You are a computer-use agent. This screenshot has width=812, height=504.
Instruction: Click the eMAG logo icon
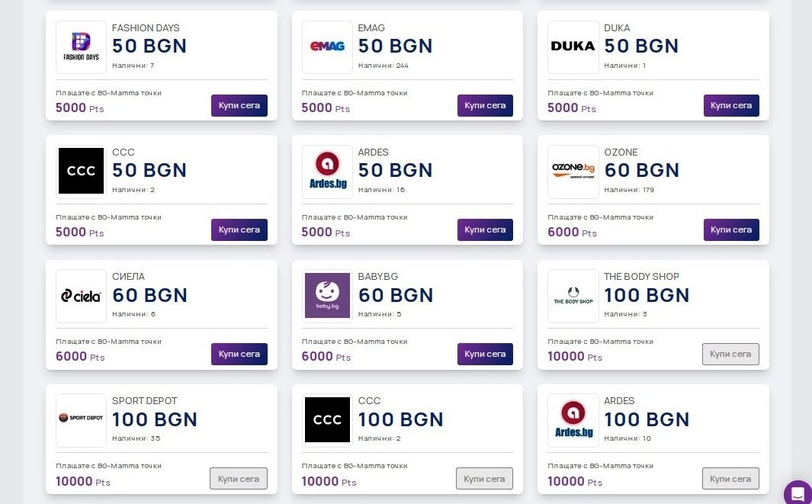[327, 47]
